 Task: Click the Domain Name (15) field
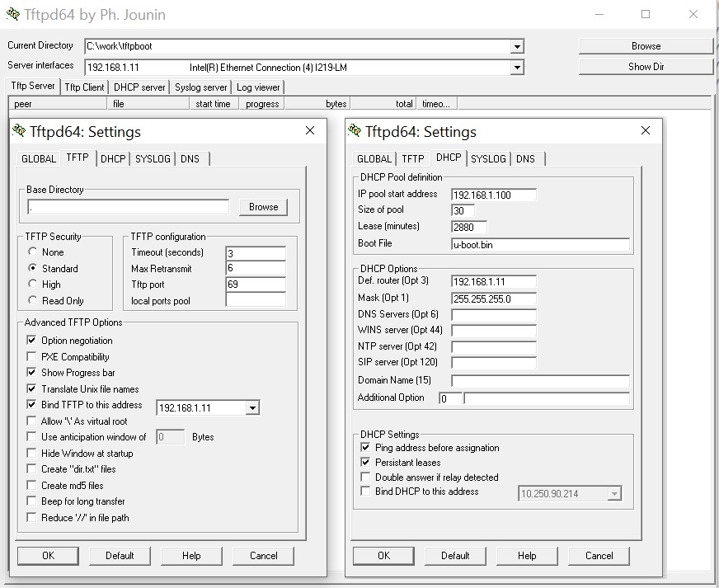point(540,380)
